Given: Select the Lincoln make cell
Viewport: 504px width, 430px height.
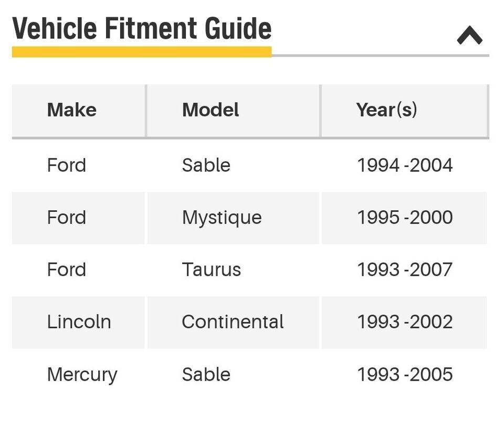Looking at the screenshot, I should click(x=79, y=322).
